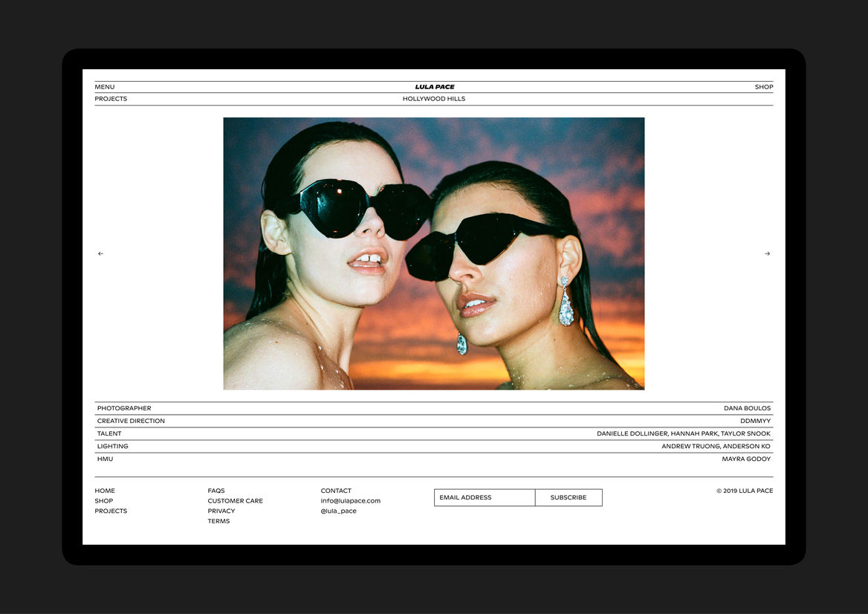Open the footer PROJECTS link
The height and width of the screenshot is (614, 868).
pos(111,511)
